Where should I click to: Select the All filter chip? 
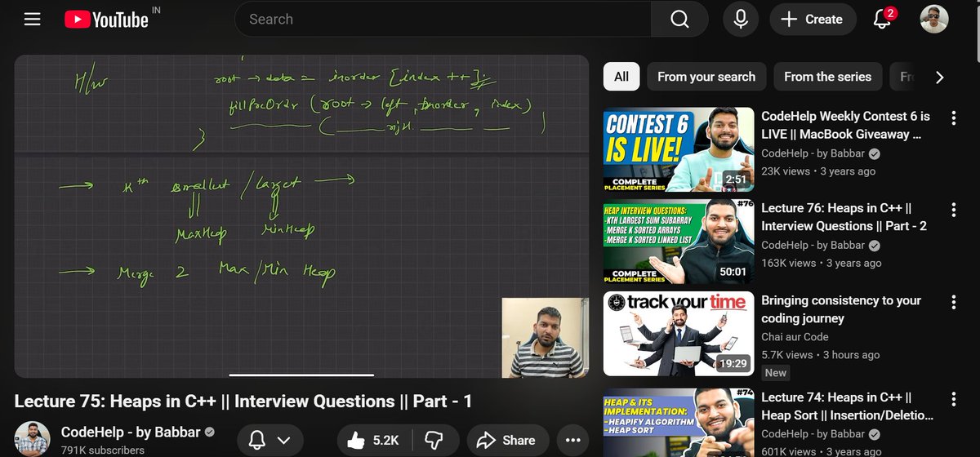click(x=621, y=77)
